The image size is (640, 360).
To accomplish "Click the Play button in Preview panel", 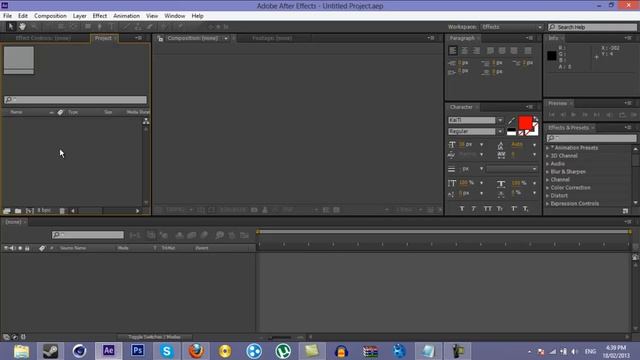I will tap(573, 115).
